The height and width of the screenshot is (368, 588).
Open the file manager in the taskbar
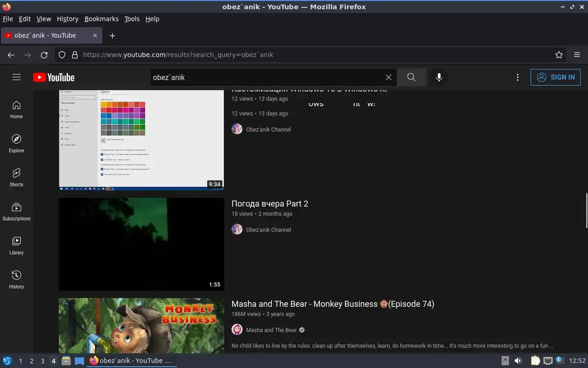pos(66,361)
